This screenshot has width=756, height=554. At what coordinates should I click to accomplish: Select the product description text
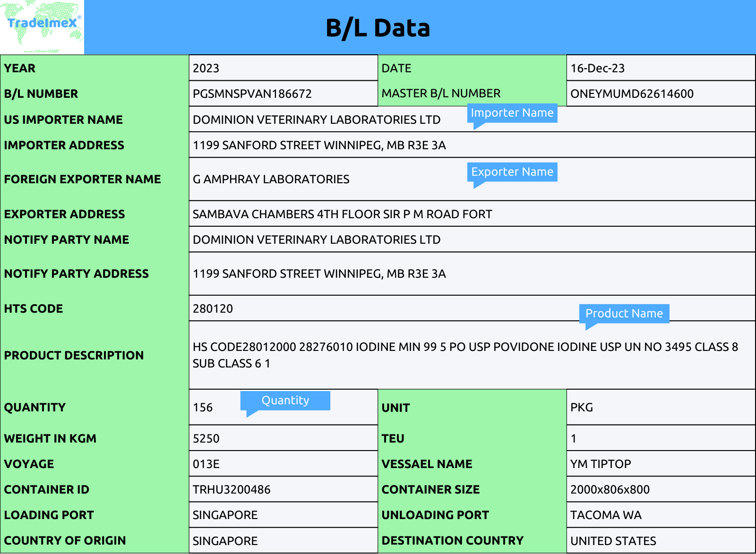tap(465, 355)
